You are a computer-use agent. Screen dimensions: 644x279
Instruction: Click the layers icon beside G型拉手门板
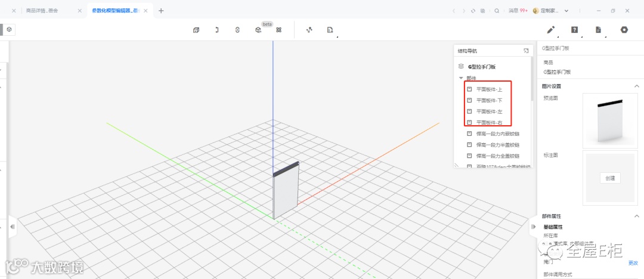point(461,66)
